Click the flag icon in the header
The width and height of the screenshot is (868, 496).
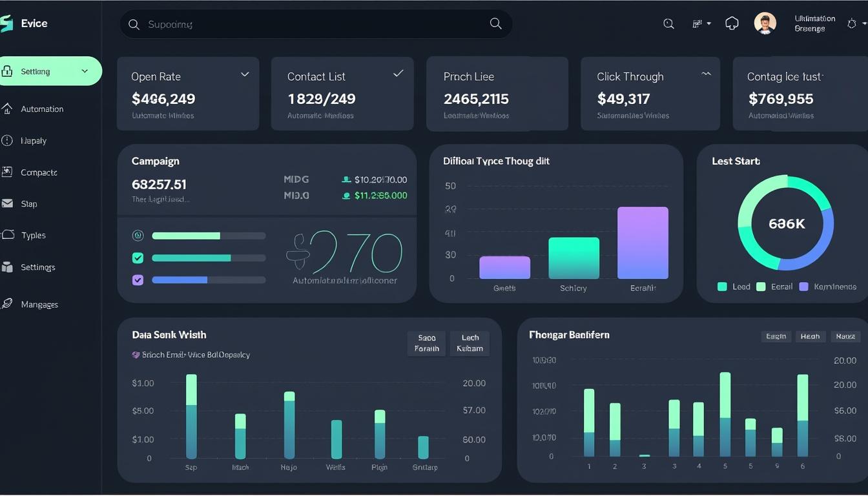tap(697, 24)
